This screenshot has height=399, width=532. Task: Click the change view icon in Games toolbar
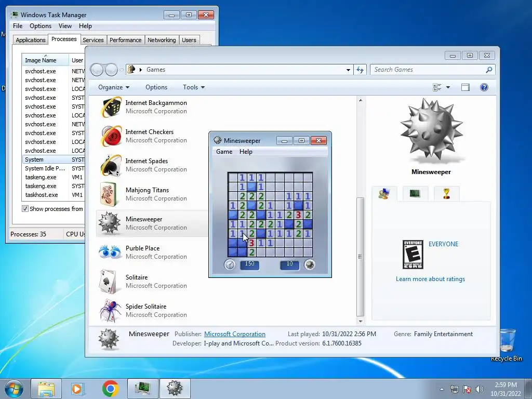[x=437, y=87]
